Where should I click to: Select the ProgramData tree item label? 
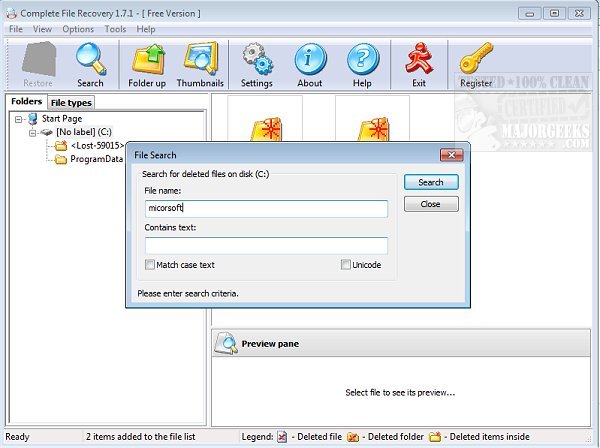tap(96, 159)
